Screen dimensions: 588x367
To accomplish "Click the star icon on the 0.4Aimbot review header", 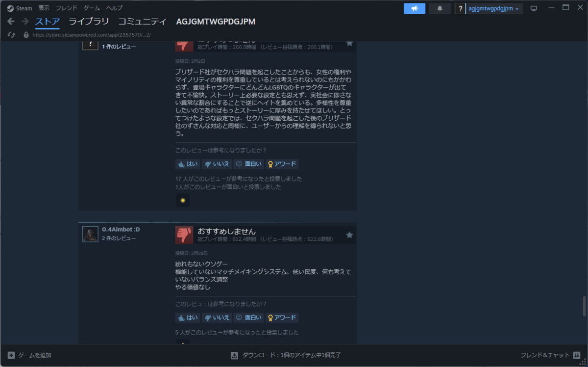I will [349, 235].
